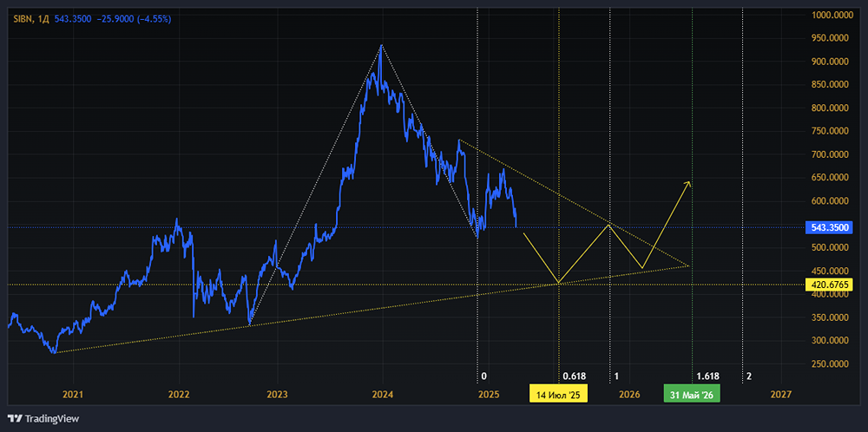The height and width of the screenshot is (432, 868).
Task: Click the Fibonacci time zone 0 label
Action: [x=483, y=376]
